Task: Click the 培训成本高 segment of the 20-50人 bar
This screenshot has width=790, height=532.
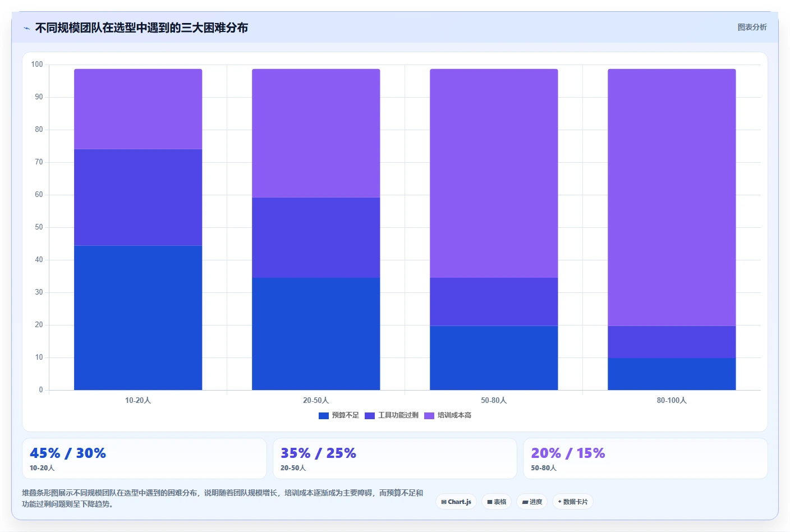Action: pos(316,133)
